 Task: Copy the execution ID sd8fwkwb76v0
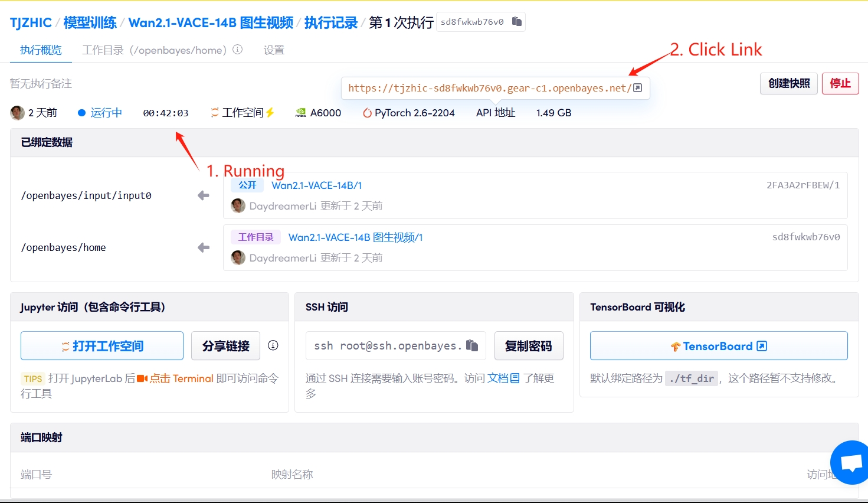point(517,22)
